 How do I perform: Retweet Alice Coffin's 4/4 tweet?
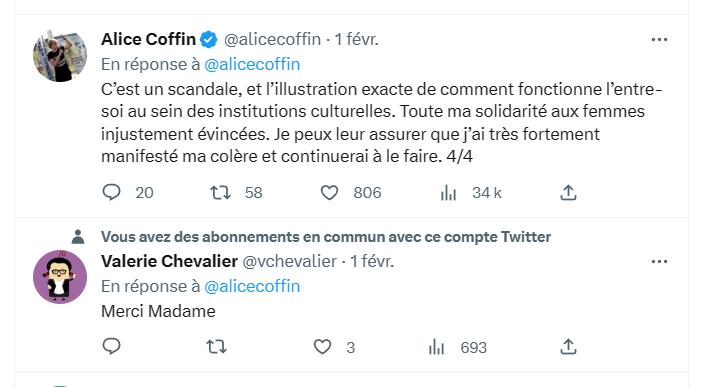(x=220, y=193)
